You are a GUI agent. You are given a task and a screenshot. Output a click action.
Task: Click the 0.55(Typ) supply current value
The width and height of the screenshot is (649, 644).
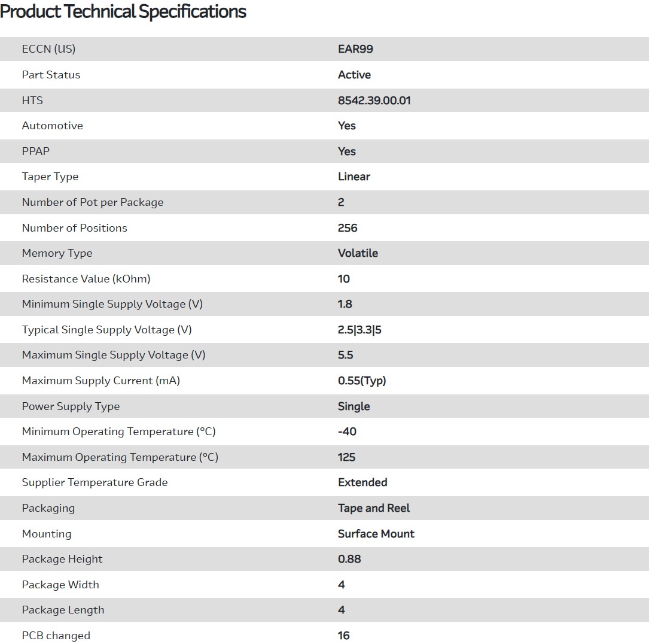(362, 381)
